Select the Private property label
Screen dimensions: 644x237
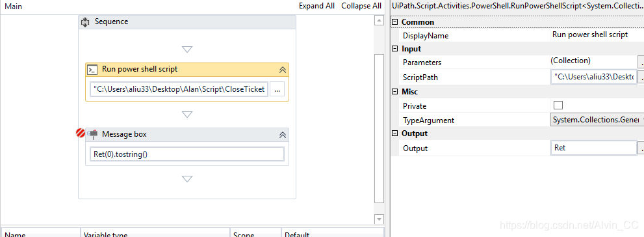pos(415,106)
